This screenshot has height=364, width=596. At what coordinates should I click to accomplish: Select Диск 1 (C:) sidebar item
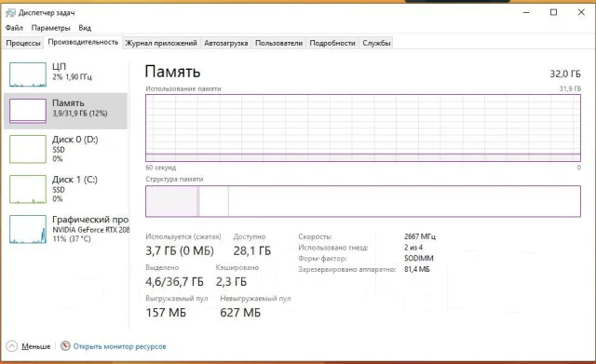pos(65,189)
